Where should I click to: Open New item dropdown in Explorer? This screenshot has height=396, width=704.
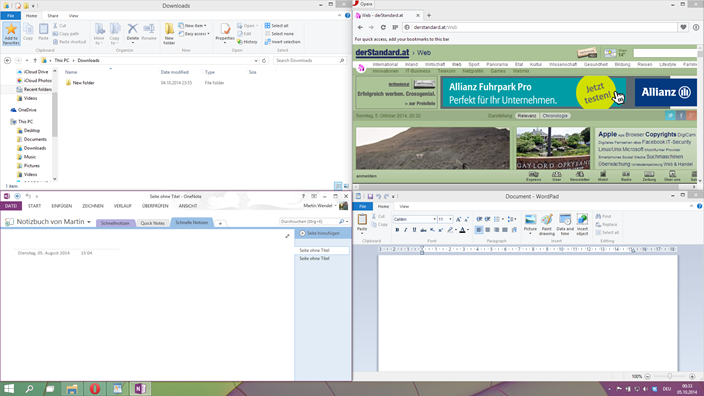(x=193, y=26)
